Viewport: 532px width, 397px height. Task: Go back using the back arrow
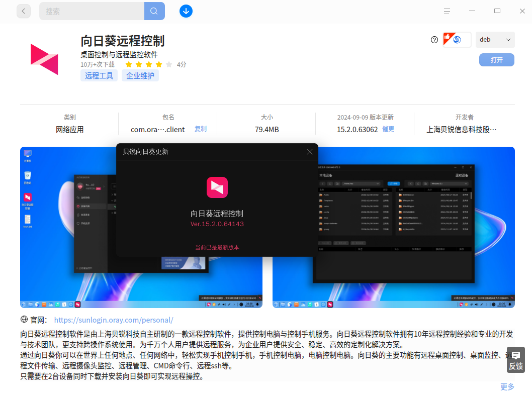tap(24, 11)
